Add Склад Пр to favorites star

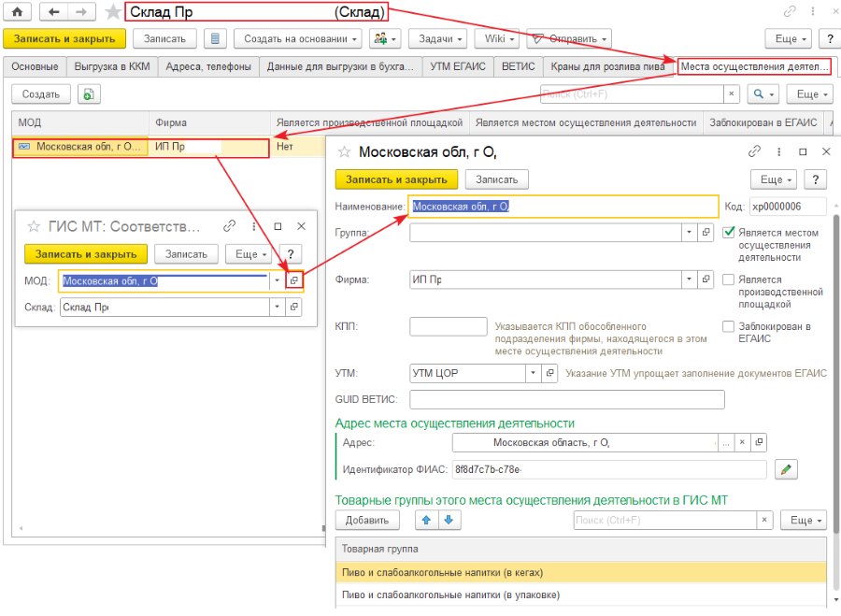[113, 12]
